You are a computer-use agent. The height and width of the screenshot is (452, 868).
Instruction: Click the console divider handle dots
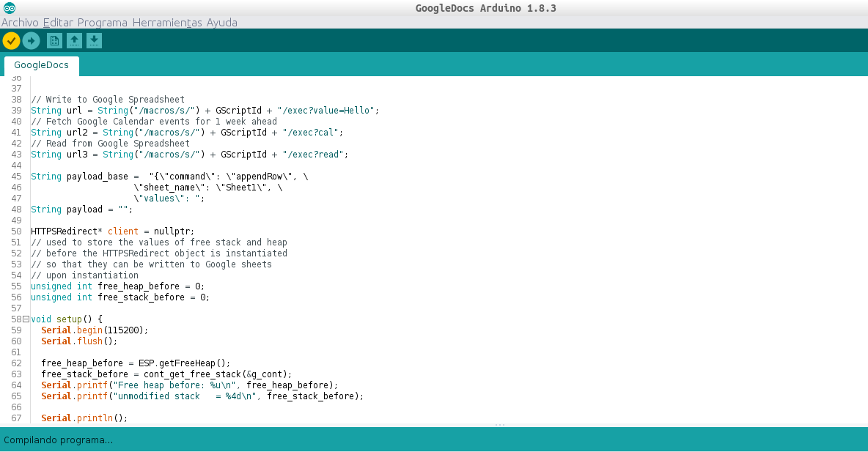coord(500,425)
